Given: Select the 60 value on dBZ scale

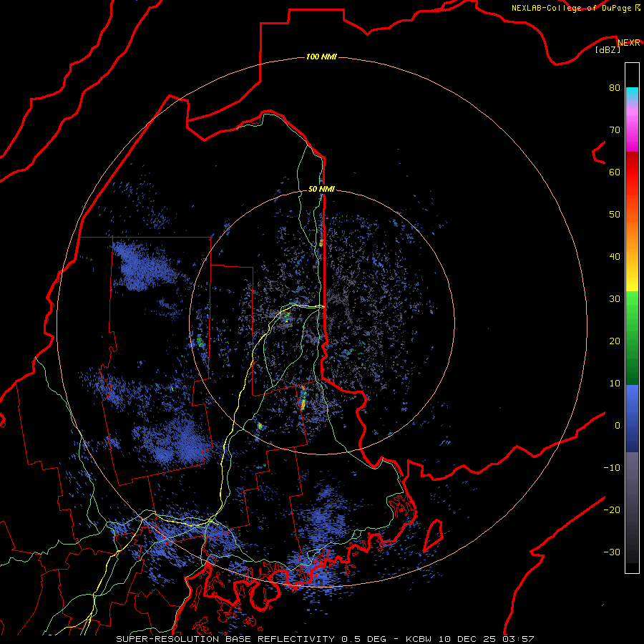Looking at the screenshot, I should point(615,172).
